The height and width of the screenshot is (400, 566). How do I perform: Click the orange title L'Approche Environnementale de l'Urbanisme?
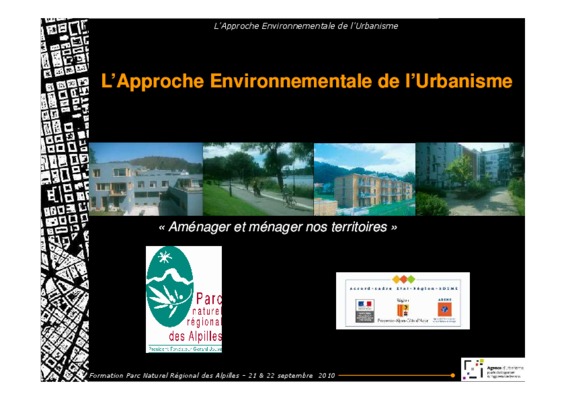(306, 81)
